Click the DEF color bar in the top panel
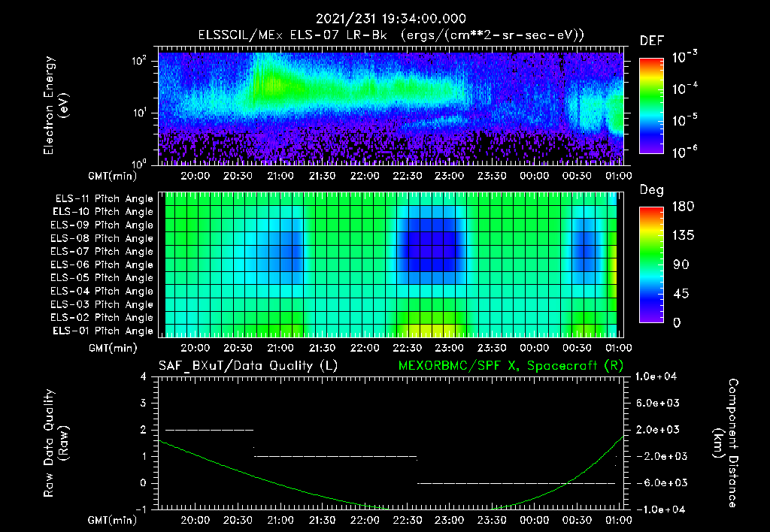This screenshot has width=770, height=532. (x=651, y=105)
